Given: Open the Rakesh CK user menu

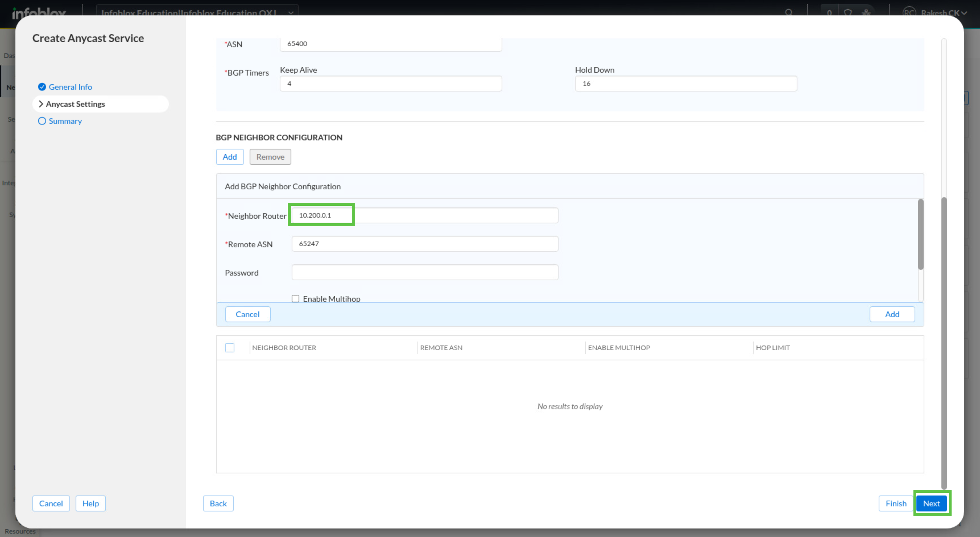Looking at the screenshot, I should click(x=935, y=13).
